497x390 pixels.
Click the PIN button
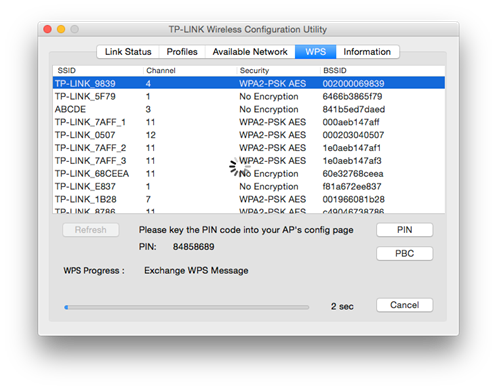405,230
